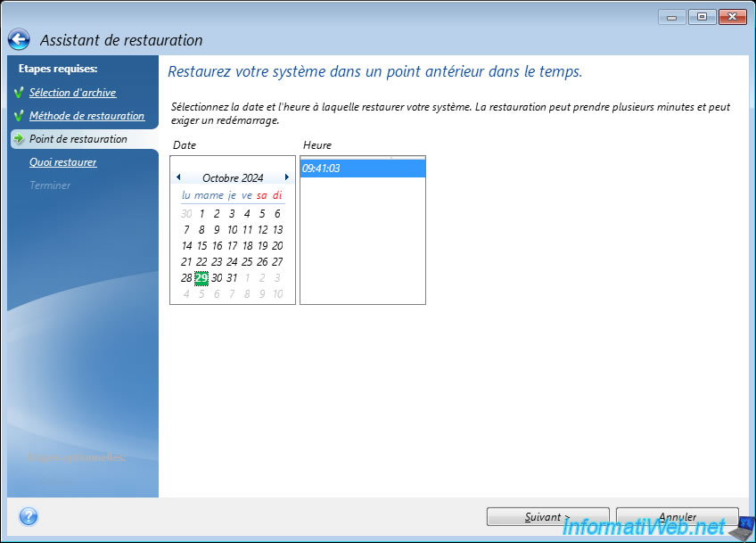Go to next month in calendar

pyautogui.click(x=286, y=177)
